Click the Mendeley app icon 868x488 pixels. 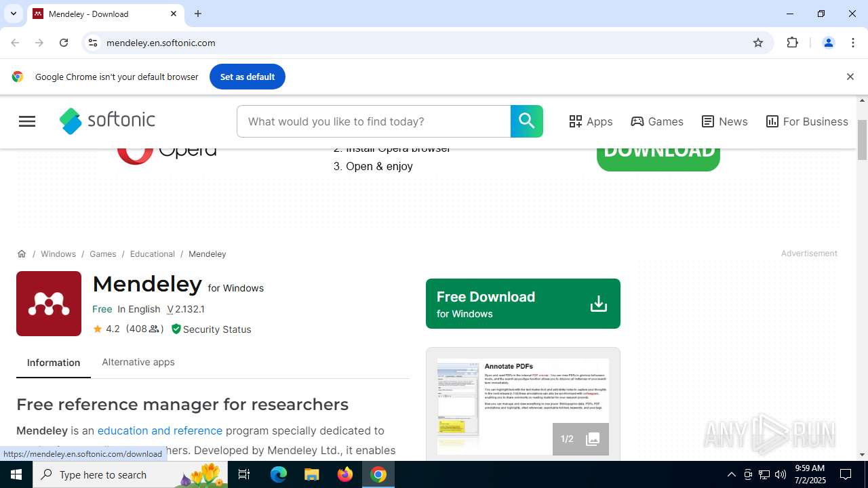coord(49,304)
